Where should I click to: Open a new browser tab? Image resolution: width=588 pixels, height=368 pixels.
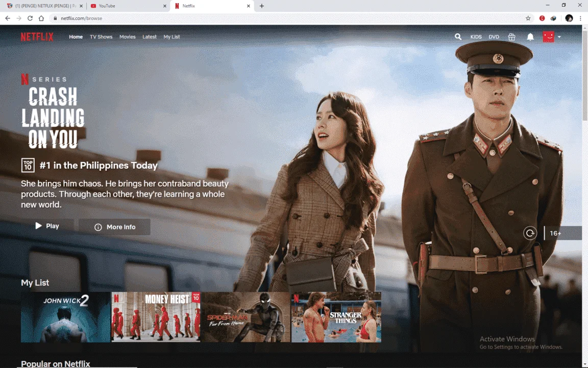(262, 6)
